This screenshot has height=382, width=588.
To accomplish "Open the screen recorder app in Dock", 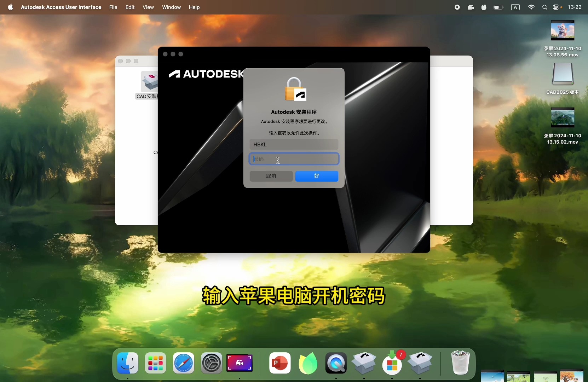I will pyautogui.click(x=240, y=363).
